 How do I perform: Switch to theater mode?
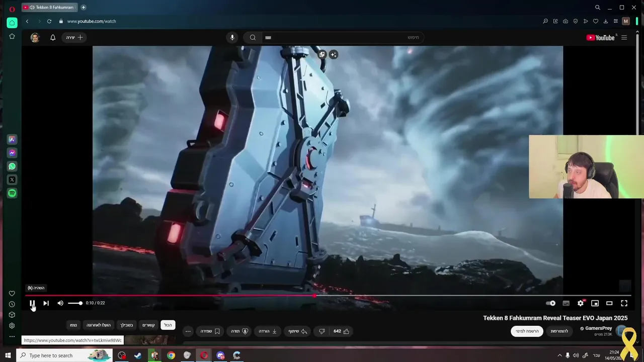click(x=609, y=303)
